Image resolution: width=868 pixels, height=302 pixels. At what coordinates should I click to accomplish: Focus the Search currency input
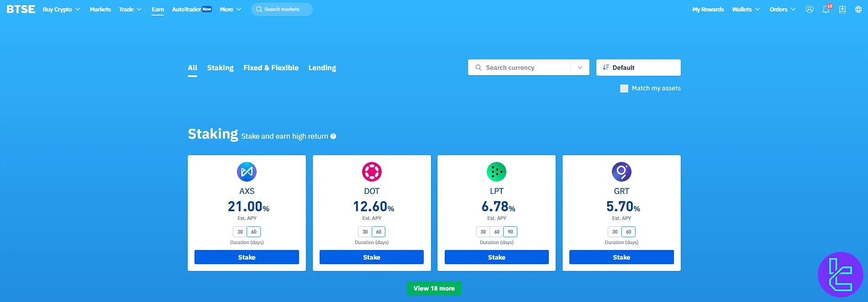point(520,68)
